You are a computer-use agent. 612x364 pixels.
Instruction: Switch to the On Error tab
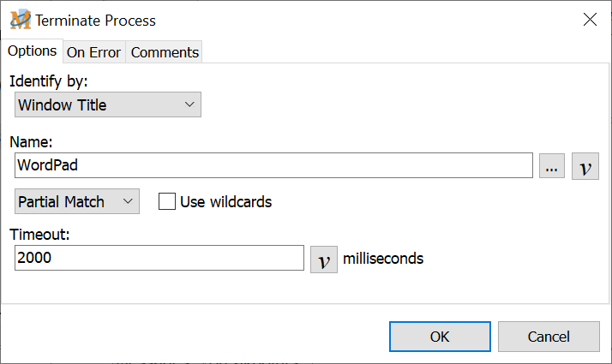click(94, 52)
